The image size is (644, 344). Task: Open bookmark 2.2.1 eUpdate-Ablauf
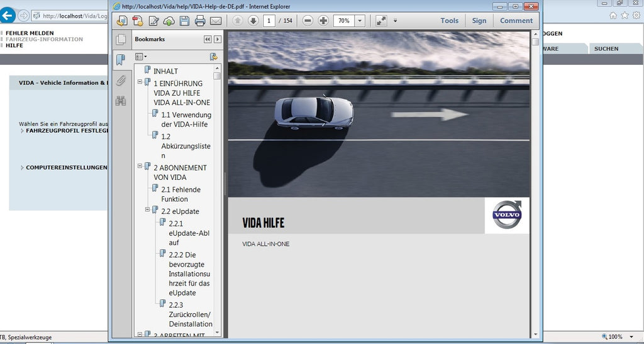(x=189, y=233)
